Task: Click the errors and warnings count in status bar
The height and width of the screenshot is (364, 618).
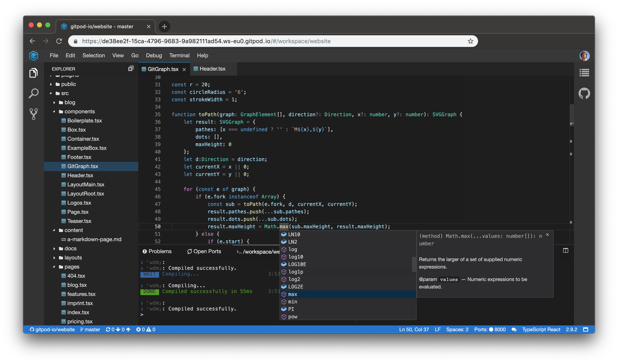Action: pos(146,329)
